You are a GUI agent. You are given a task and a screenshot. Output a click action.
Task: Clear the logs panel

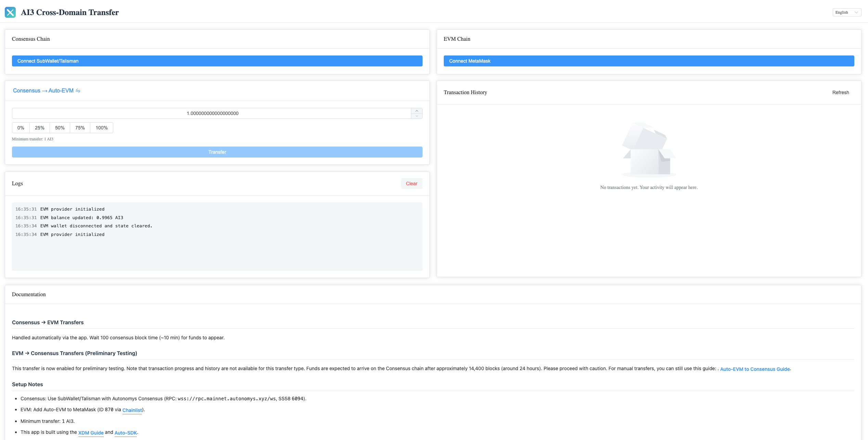click(411, 184)
